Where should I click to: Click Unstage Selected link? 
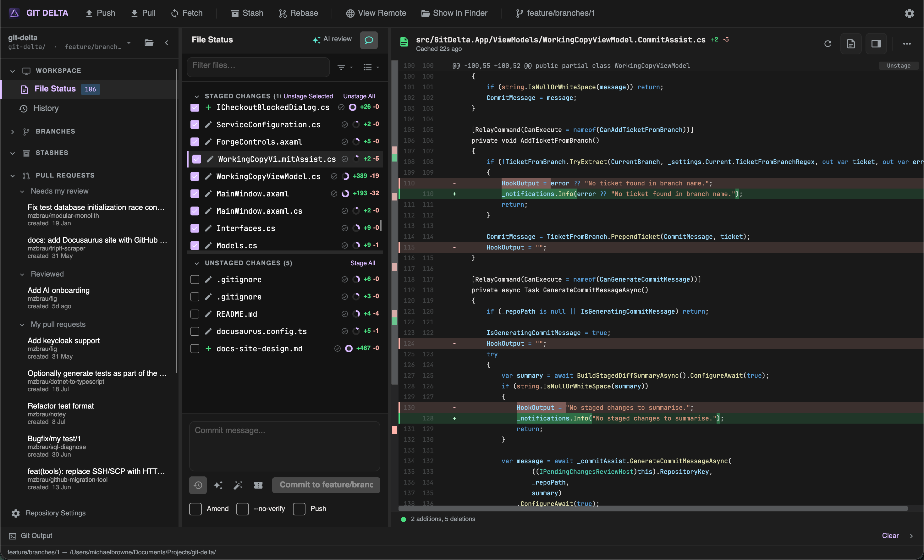coord(308,96)
